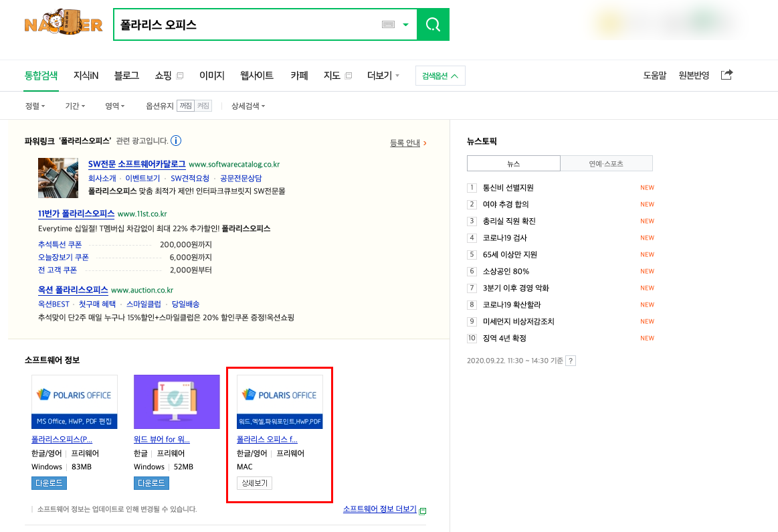Click the purple 워드 뷰어 thumbnail
The height and width of the screenshot is (532, 778).
click(177, 402)
